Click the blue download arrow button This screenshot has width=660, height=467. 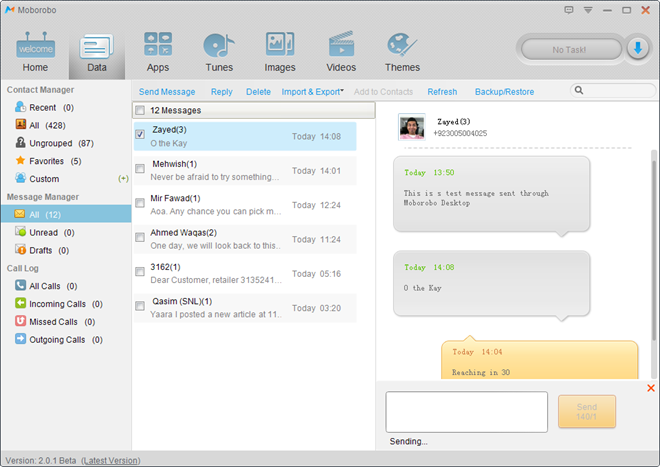click(638, 49)
